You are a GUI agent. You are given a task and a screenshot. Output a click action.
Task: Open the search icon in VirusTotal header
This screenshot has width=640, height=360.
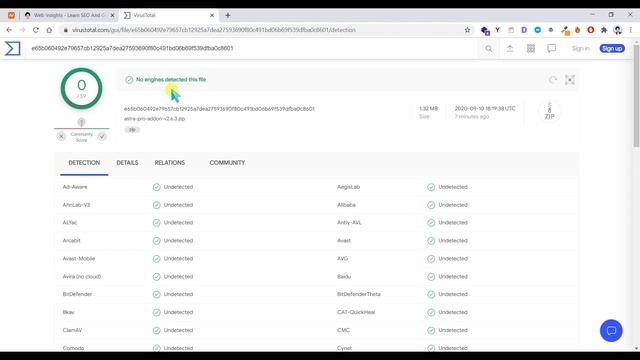point(489,49)
